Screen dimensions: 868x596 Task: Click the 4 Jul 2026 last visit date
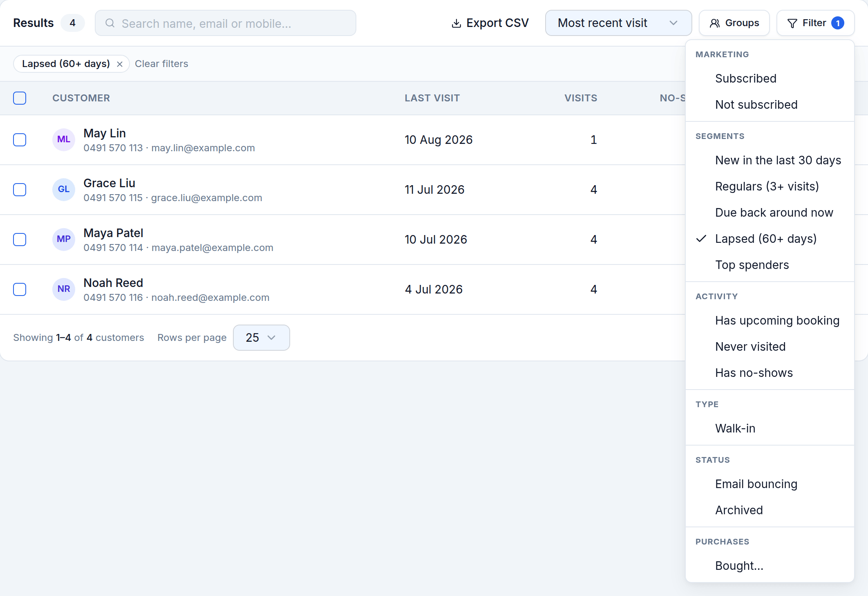[x=434, y=289]
